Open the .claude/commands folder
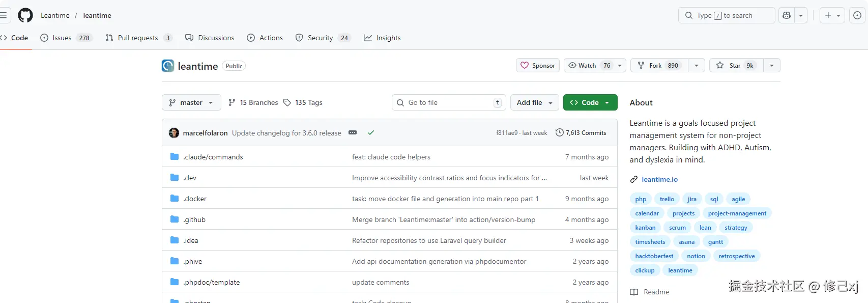Screen dimensions: 868x303 point(213,157)
